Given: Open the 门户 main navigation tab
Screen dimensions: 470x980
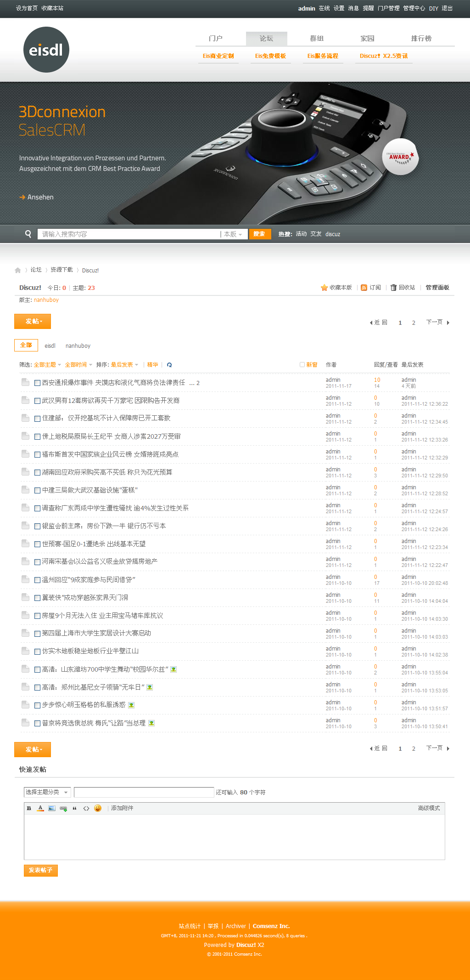Looking at the screenshot, I should click(x=216, y=39).
